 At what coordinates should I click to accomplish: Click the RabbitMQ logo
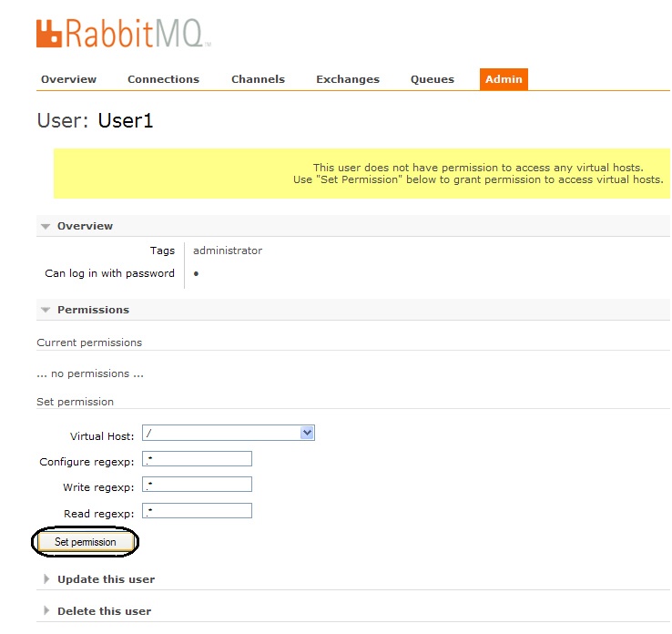123,33
